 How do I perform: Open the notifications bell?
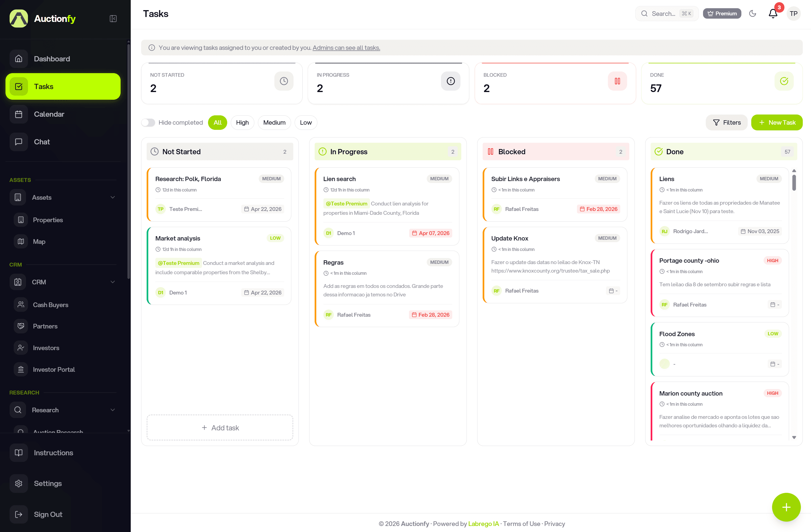tap(773, 14)
